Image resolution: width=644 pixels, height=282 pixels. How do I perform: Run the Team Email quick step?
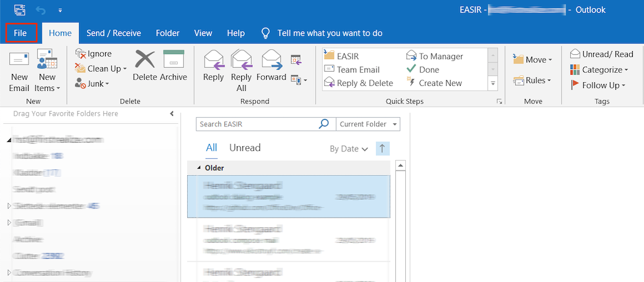(352, 70)
